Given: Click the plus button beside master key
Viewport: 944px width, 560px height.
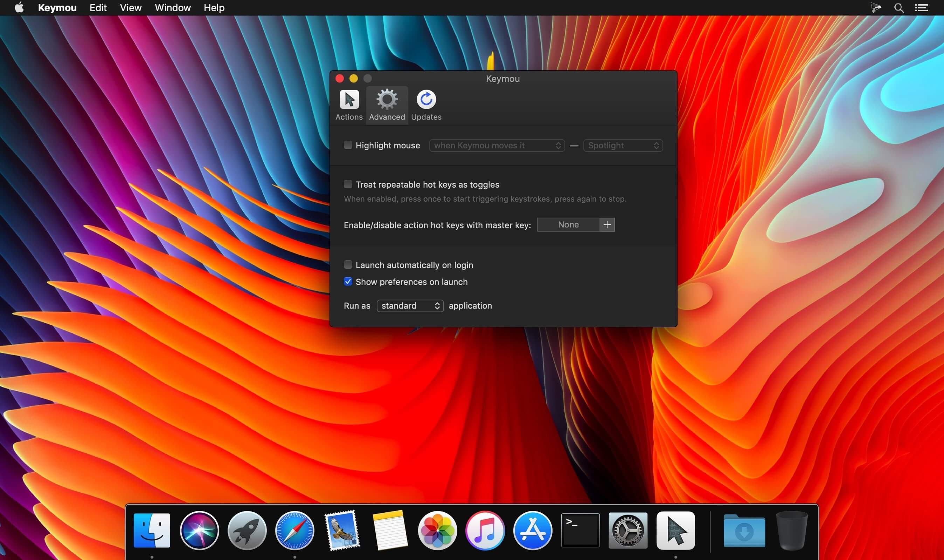Looking at the screenshot, I should (607, 225).
